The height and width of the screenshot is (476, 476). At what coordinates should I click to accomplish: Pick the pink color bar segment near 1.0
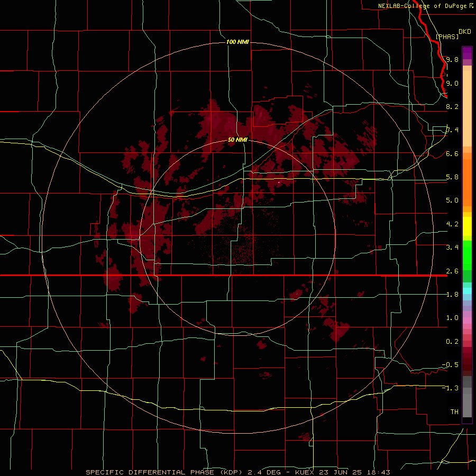click(467, 321)
